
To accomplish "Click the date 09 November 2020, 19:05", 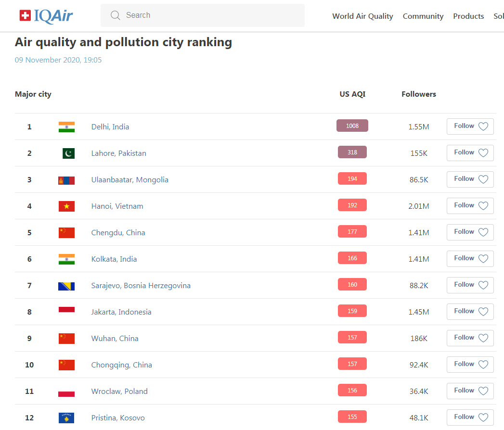I will pyautogui.click(x=58, y=60).
